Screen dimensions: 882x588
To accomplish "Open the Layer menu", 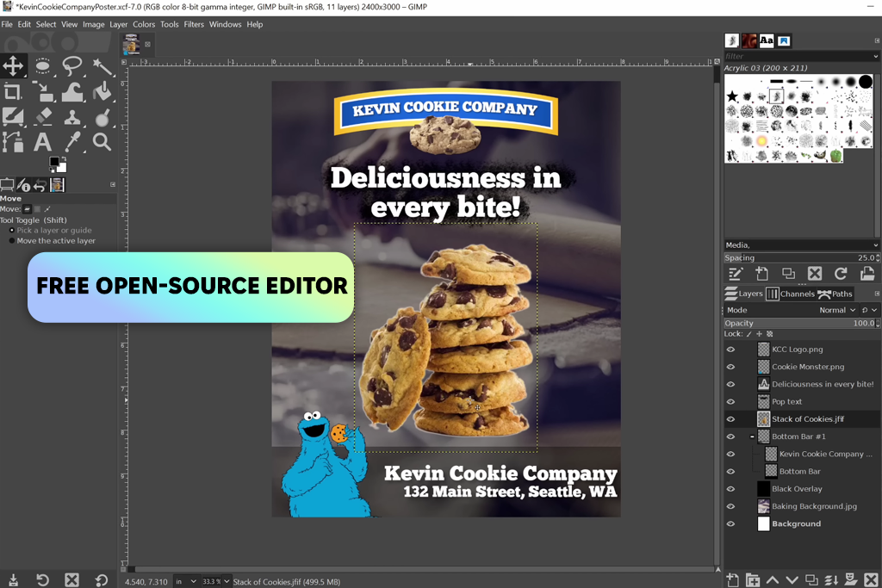I will coord(118,24).
